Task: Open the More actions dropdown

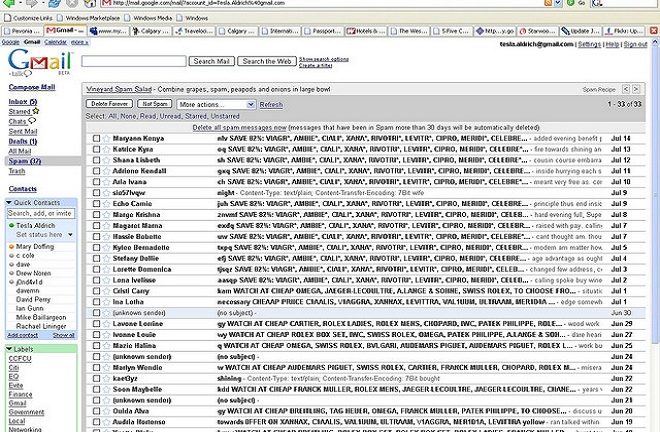Action: click(x=216, y=104)
